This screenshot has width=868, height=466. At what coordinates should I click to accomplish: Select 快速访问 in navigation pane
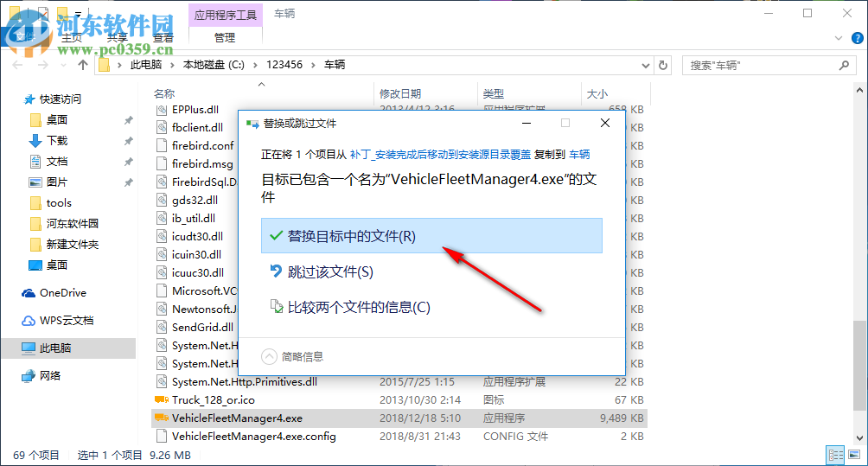pyautogui.click(x=60, y=99)
